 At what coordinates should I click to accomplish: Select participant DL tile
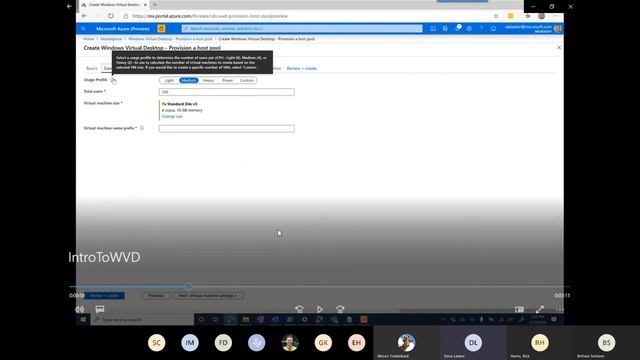tap(473, 343)
